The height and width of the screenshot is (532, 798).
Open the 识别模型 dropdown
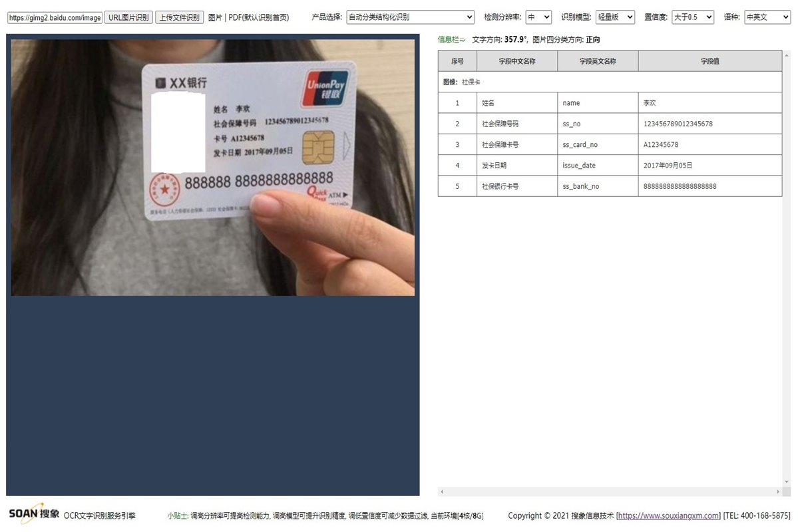coord(614,17)
